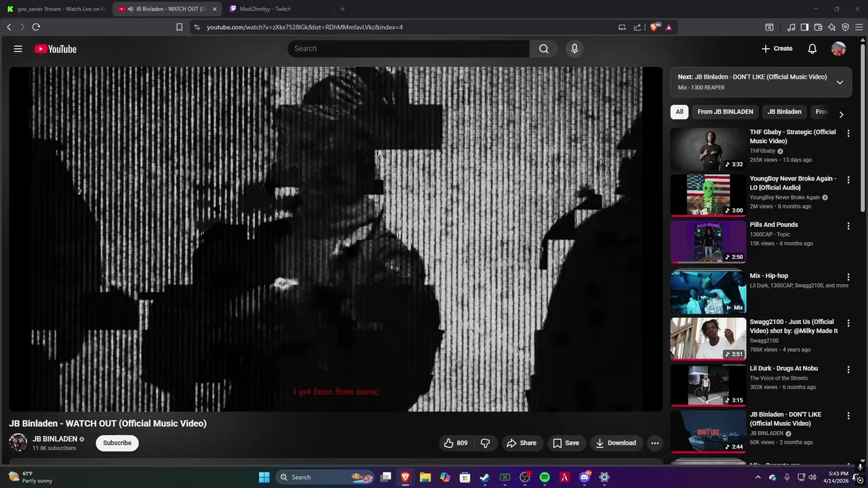Mute the playing YouTube tab via speaker icon

tap(130, 9)
